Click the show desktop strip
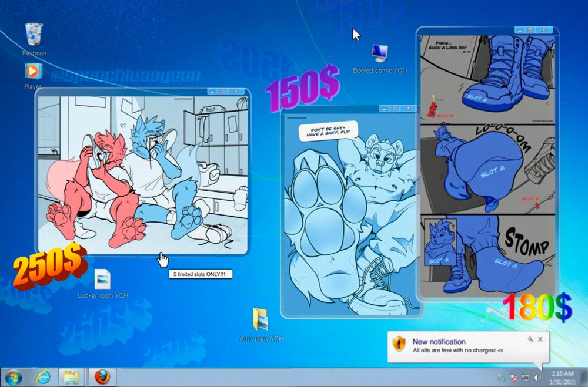The width and height of the screenshot is (588, 387). coord(584,378)
